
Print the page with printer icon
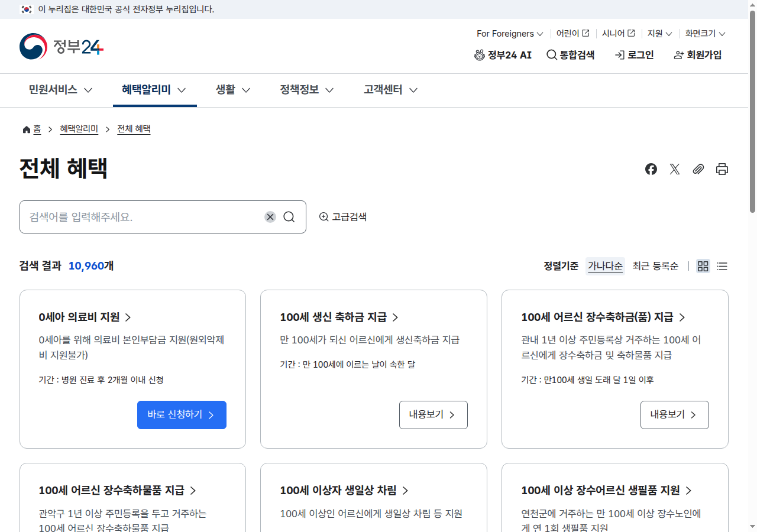(722, 169)
